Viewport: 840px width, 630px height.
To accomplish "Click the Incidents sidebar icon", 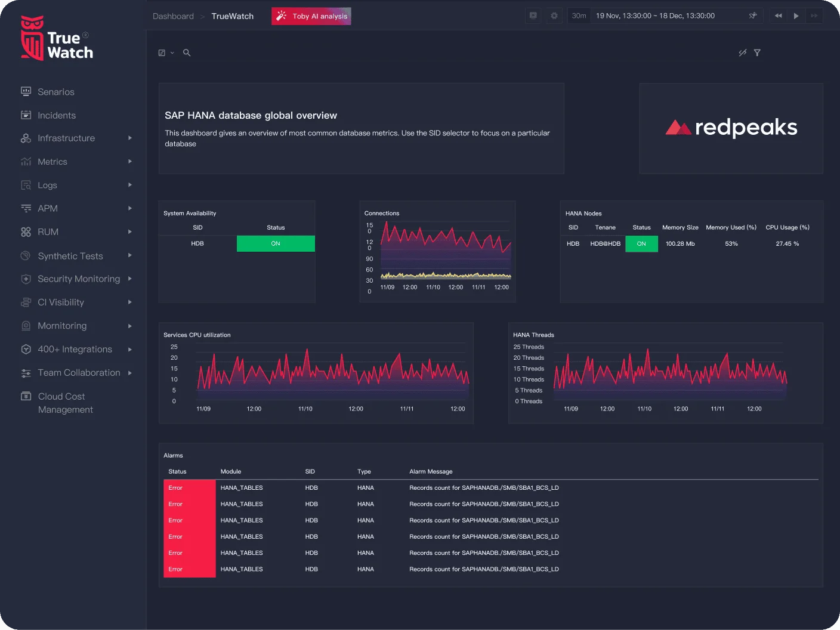I will (x=26, y=115).
